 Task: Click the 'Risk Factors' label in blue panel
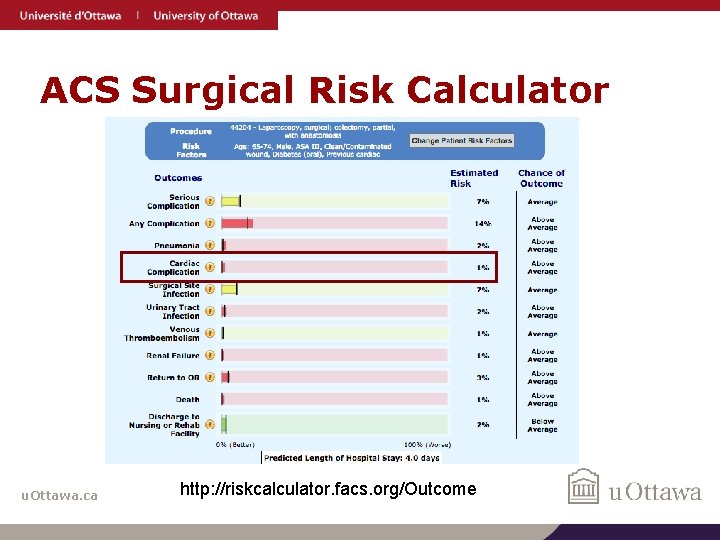(x=191, y=150)
